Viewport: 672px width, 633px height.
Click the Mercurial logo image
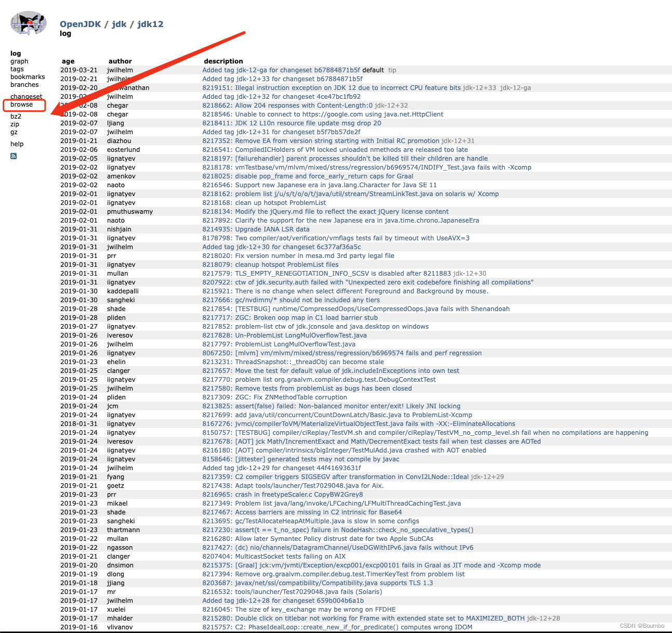[29, 23]
